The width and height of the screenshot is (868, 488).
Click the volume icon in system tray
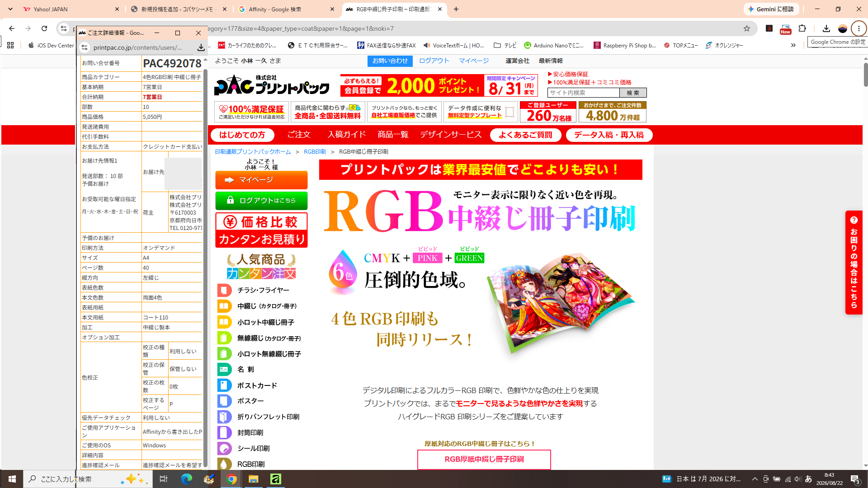(x=797, y=479)
